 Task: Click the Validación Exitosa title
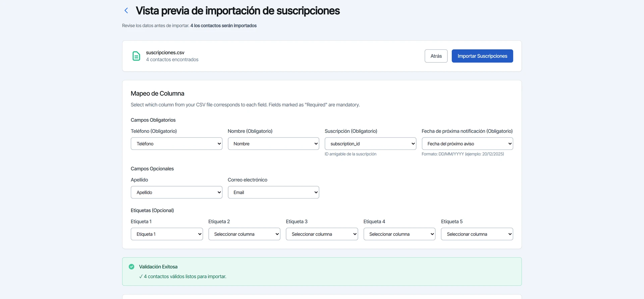158,267
